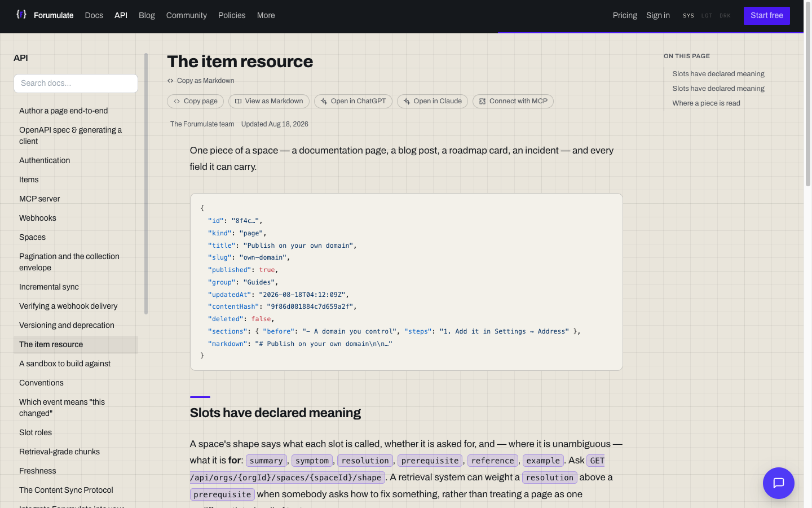Image resolution: width=812 pixels, height=508 pixels.
Task: Click the sparkle icon in Open in ChatGPT
Action: coord(324,102)
